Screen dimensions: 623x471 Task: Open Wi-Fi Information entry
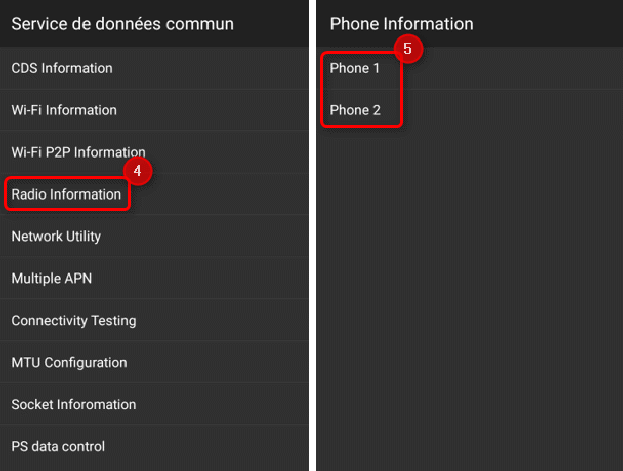coord(154,110)
